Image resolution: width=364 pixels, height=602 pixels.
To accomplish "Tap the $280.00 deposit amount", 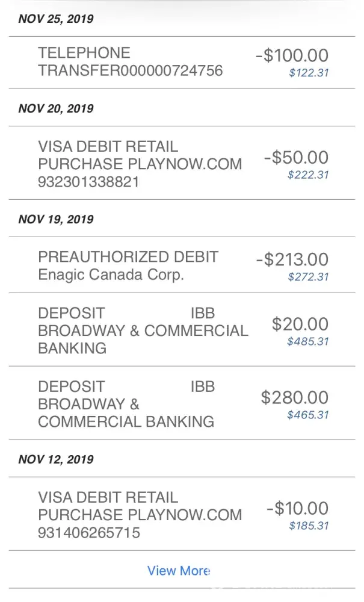I will pos(295,397).
